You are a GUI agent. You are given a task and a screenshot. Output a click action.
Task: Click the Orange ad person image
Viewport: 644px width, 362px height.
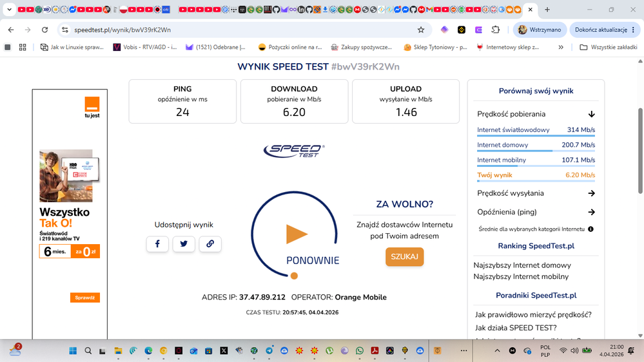coord(66,176)
